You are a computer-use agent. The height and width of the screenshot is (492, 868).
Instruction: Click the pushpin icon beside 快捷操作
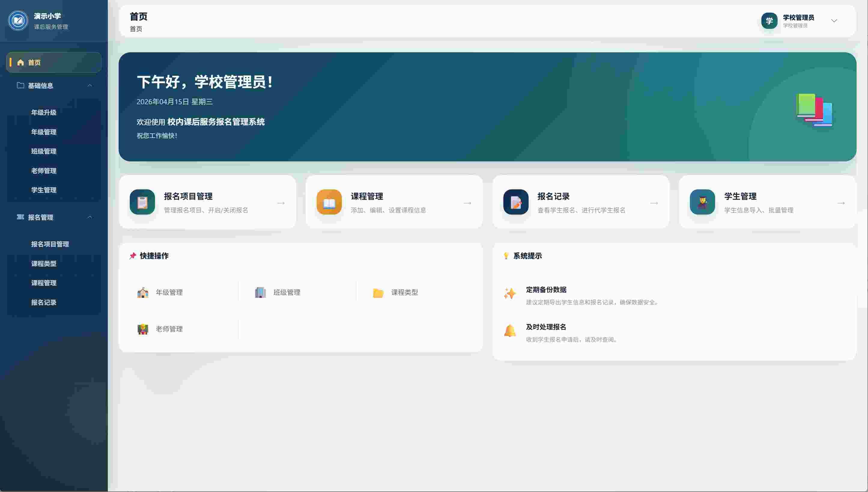133,256
